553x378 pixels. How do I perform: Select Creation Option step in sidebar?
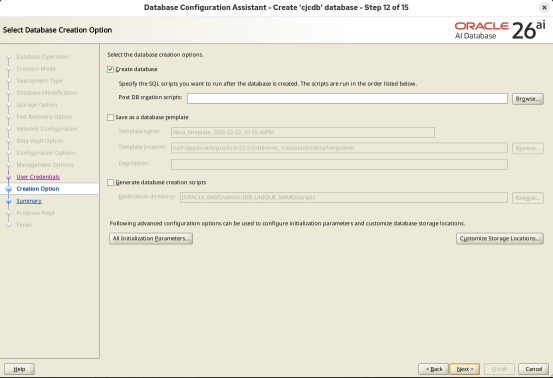(38, 189)
